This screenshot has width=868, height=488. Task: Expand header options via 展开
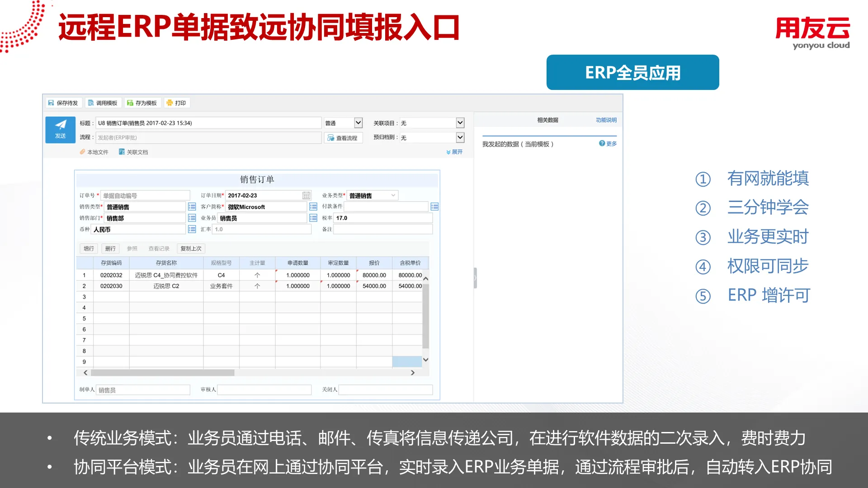pos(454,152)
